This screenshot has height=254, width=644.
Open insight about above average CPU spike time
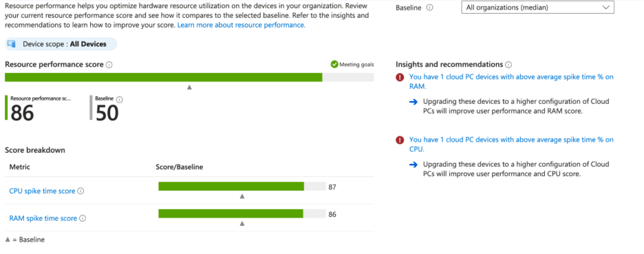click(x=511, y=145)
